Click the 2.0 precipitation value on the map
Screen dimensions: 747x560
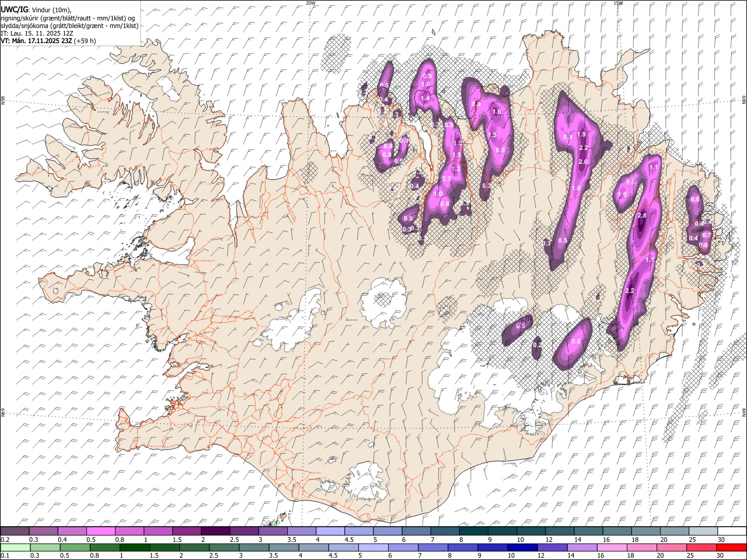(x=582, y=162)
